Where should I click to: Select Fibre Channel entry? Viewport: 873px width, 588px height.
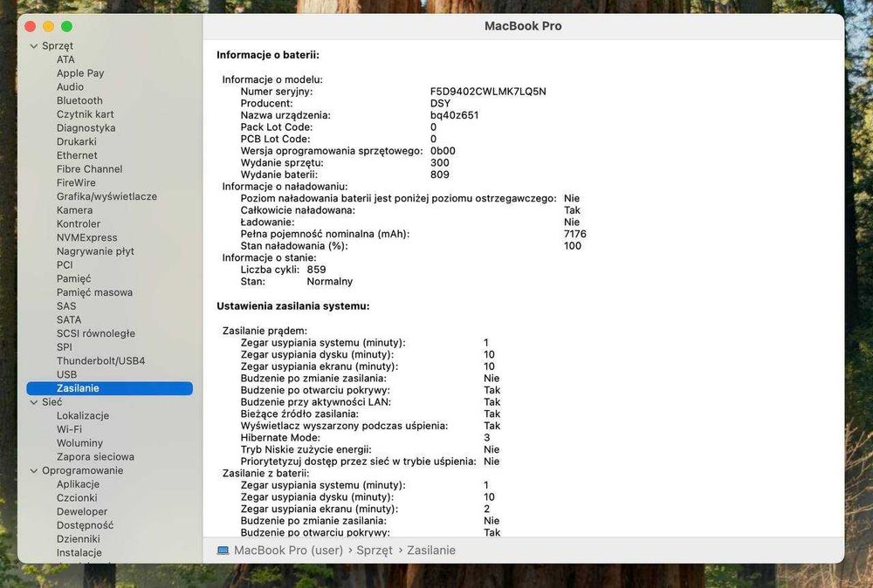point(89,169)
